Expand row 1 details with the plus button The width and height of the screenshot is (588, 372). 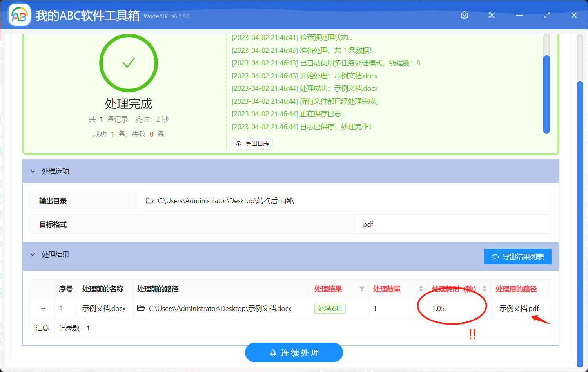click(42, 308)
